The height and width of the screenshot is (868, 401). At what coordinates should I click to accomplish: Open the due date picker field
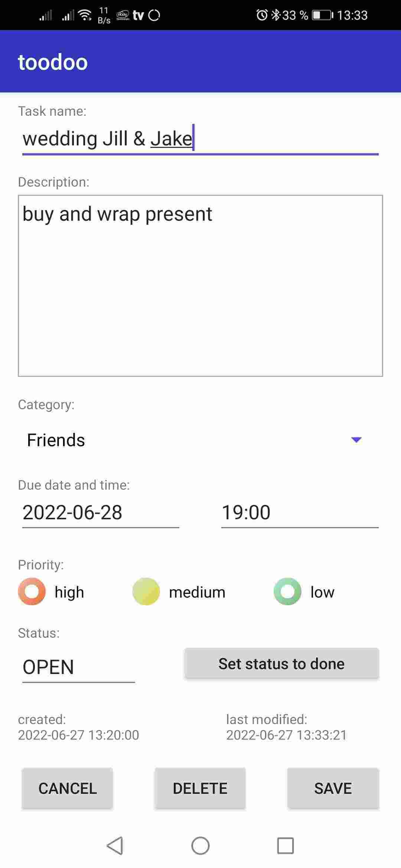pos(100,512)
